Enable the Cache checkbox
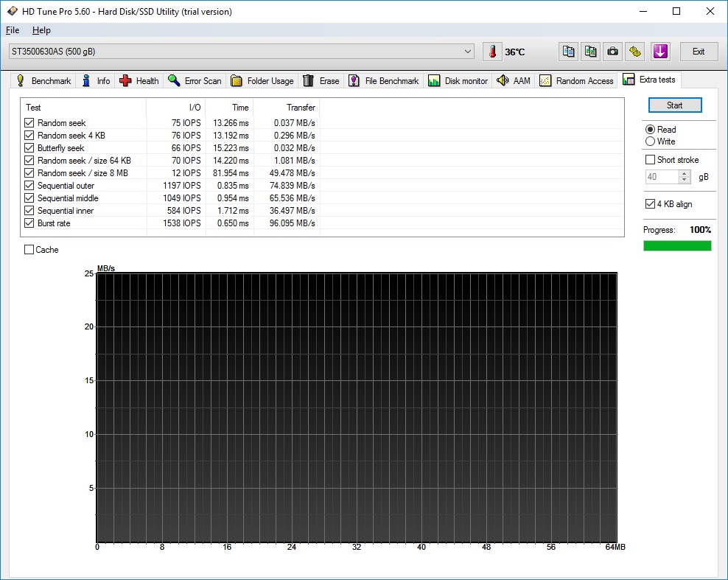Screen dimensions: 728x580 pyautogui.click(x=29, y=250)
